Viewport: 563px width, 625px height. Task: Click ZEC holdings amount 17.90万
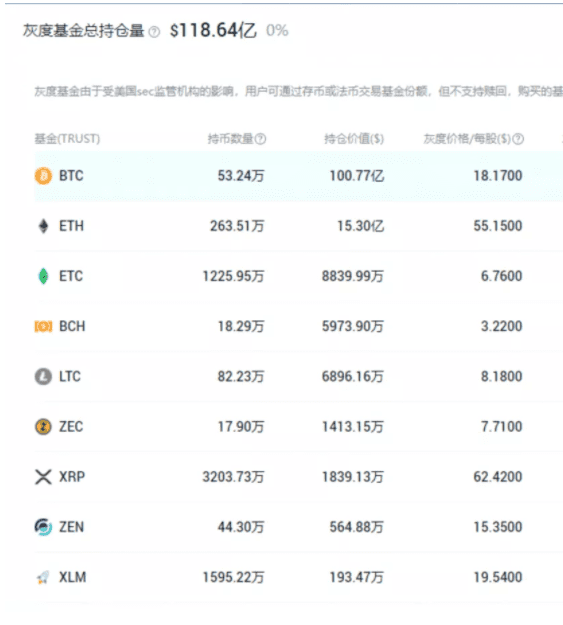tap(241, 427)
